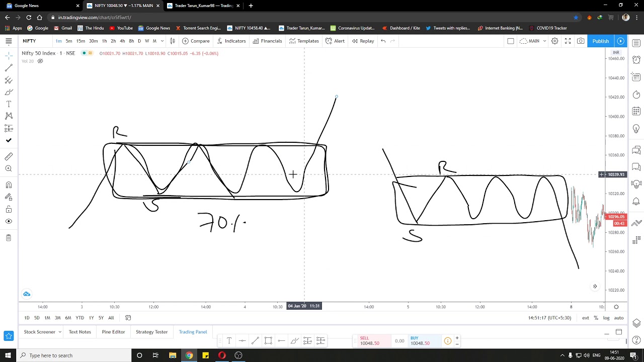This screenshot has height=362, width=644.
Task: Click the NIFTY symbol search field
Action: [x=37, y=41]
